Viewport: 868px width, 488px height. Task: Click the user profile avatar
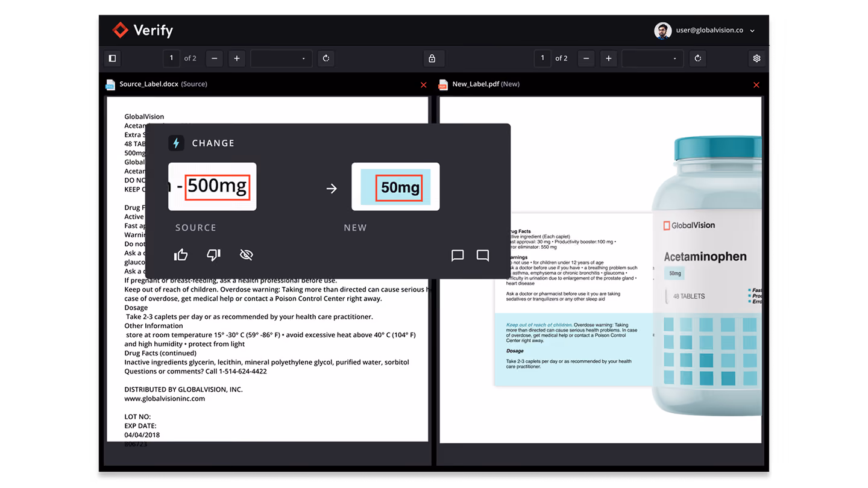point(662,31)
